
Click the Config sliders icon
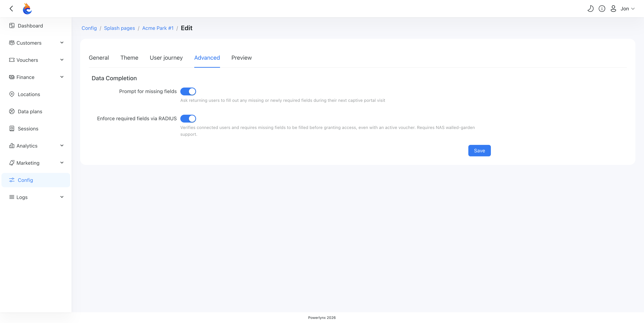tap(12, 180)
